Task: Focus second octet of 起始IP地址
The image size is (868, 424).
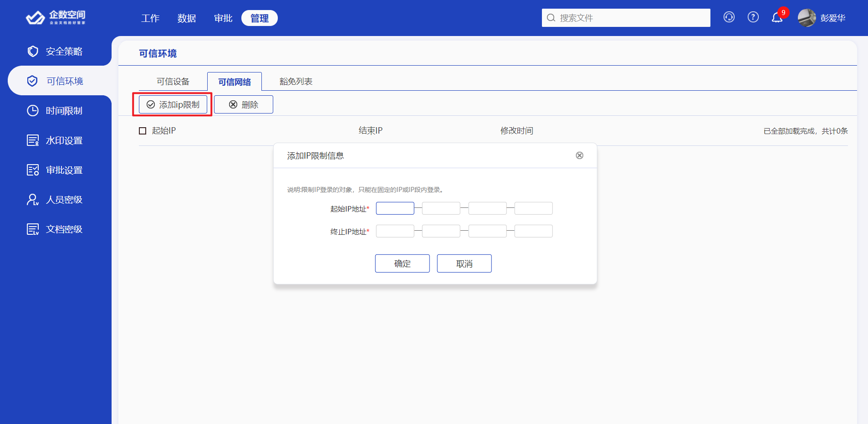Action: point(441,208)
